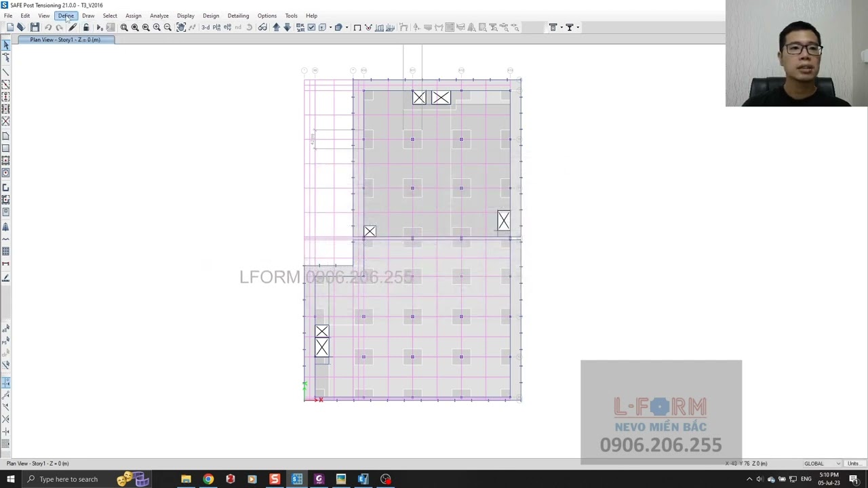Open the Units dropdown in status bar

click(854, 464)
